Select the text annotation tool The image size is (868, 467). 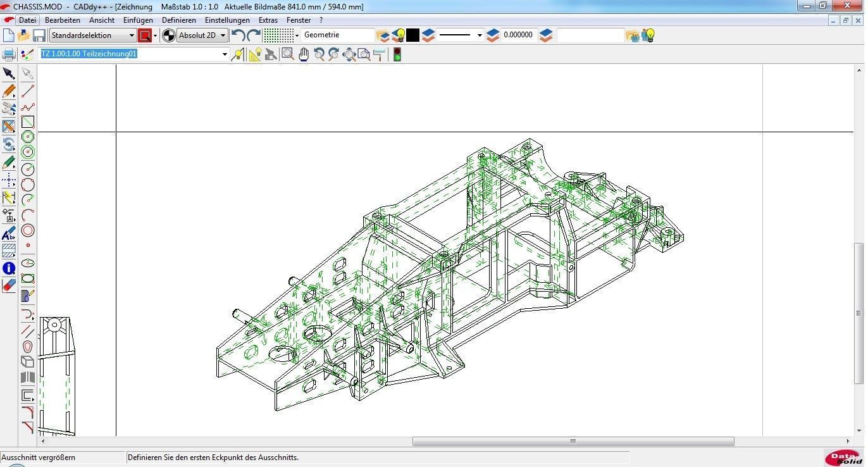[x=9, y=233]
